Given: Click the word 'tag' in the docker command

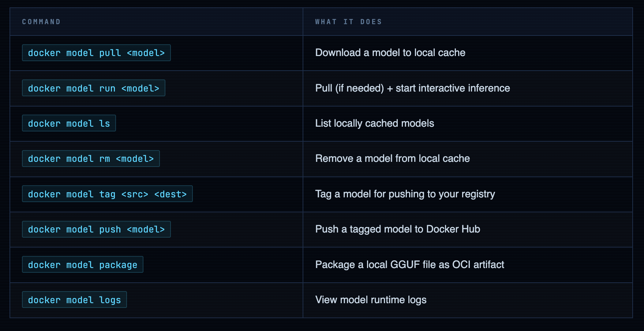Looking at the screenshot, I should 107,194.
